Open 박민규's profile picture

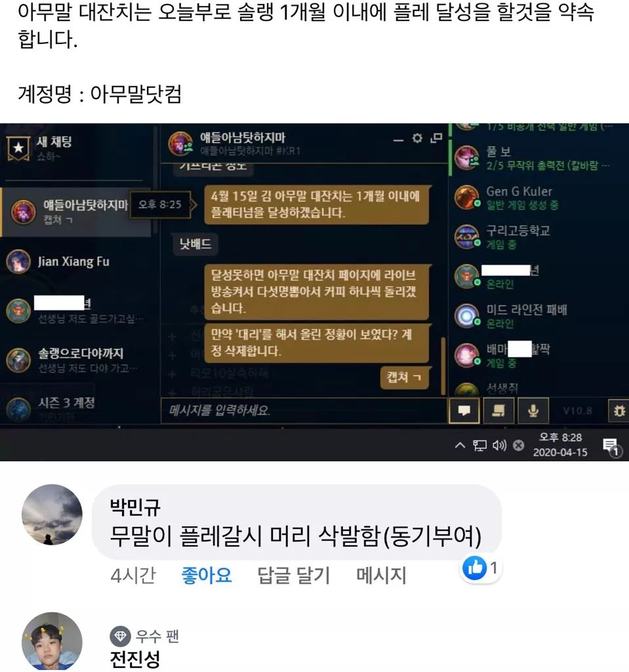pyautogui.click(x=52, y=514)
